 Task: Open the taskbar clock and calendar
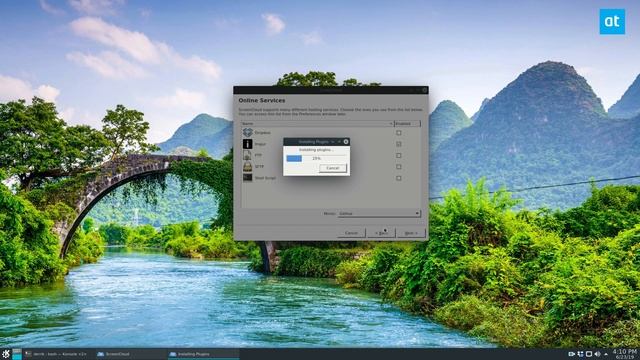click(x=624, y=354)
